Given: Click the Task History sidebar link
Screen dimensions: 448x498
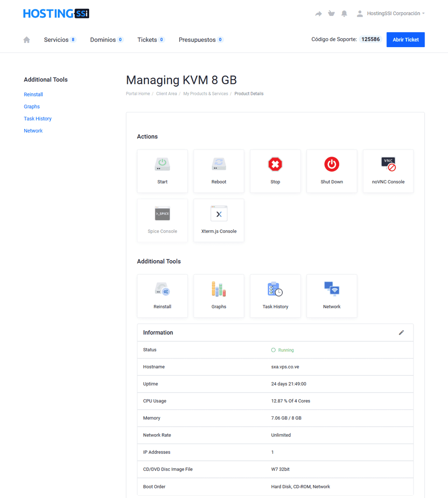Looking at the screenshot, I should (38, 119).
